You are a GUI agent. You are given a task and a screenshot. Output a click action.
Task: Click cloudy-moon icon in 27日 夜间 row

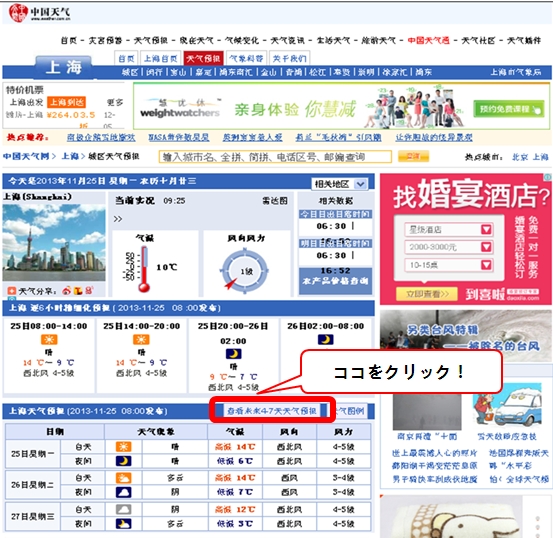[123, 524]
